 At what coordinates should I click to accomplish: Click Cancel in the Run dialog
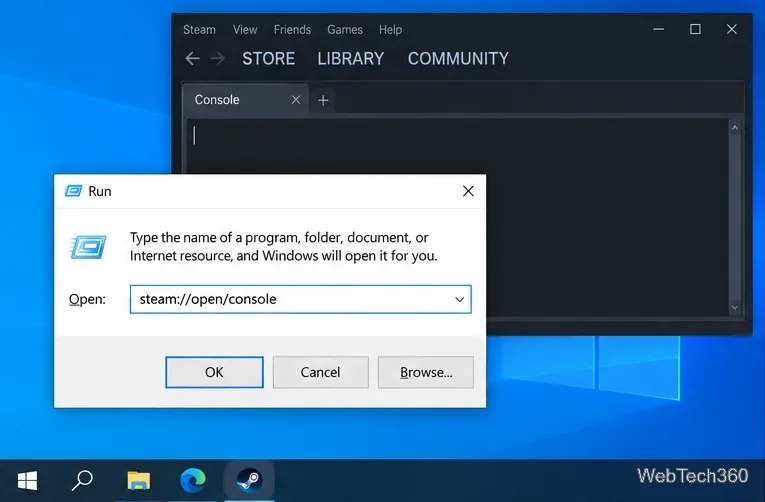[x=321, y=372]
